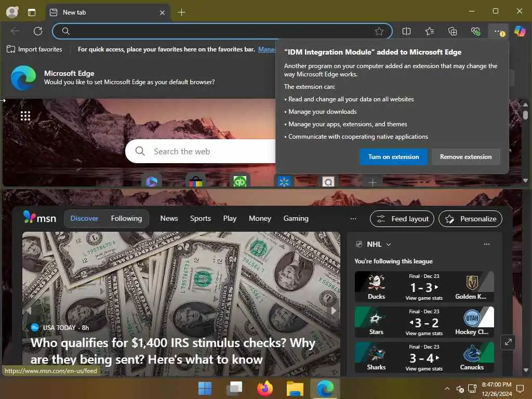532x399 pixels.
Task: Open the notifications tray icon
Action: tap(520, 388)
